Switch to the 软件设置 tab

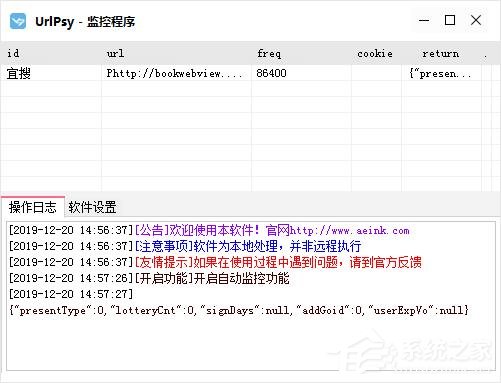pyautogui.click(x=92, y=207)
